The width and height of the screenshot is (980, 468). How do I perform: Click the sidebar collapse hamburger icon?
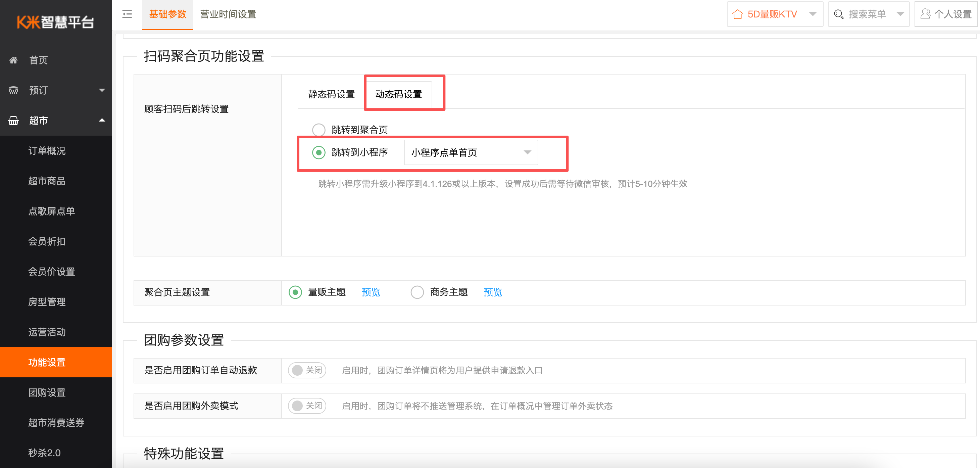[x=127, y=14]
